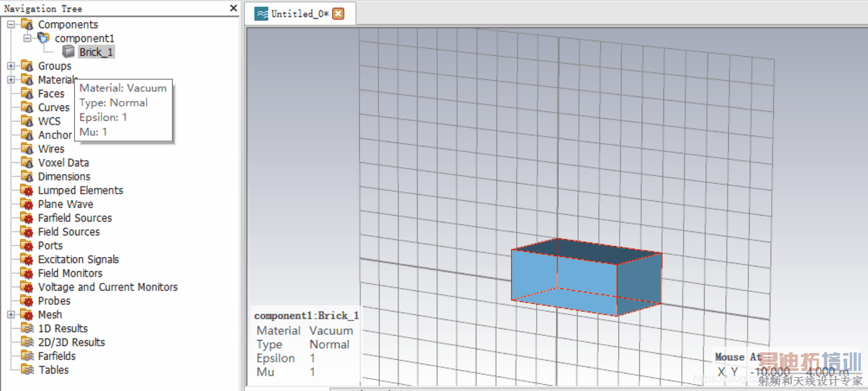Click the Farfields results folder icon
The image size is (868, 391).
tap(27, 356)
